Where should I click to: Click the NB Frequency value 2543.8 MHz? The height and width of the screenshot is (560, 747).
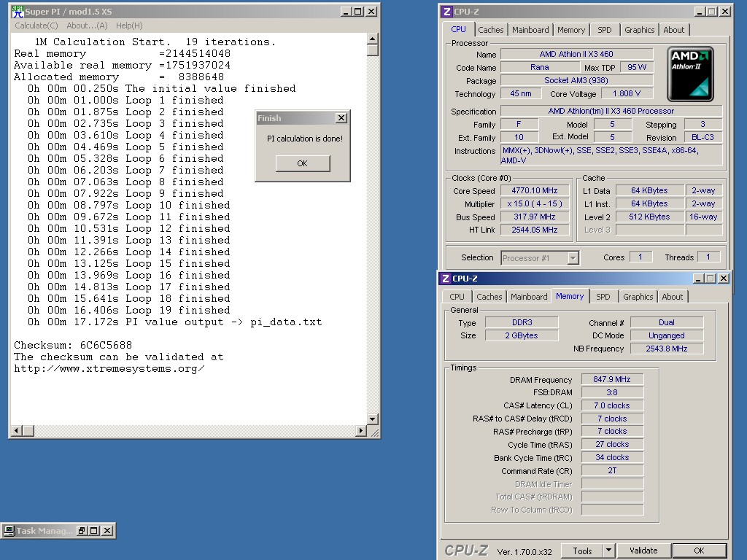pos(667,349)
